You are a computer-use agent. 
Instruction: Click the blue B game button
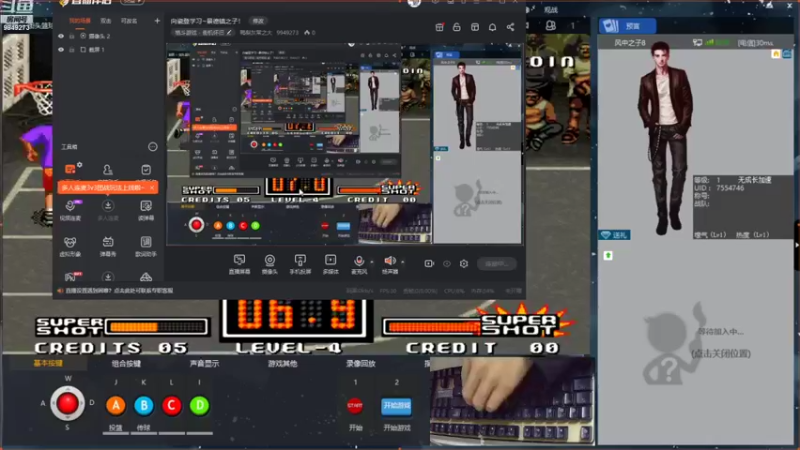(144, 406)
